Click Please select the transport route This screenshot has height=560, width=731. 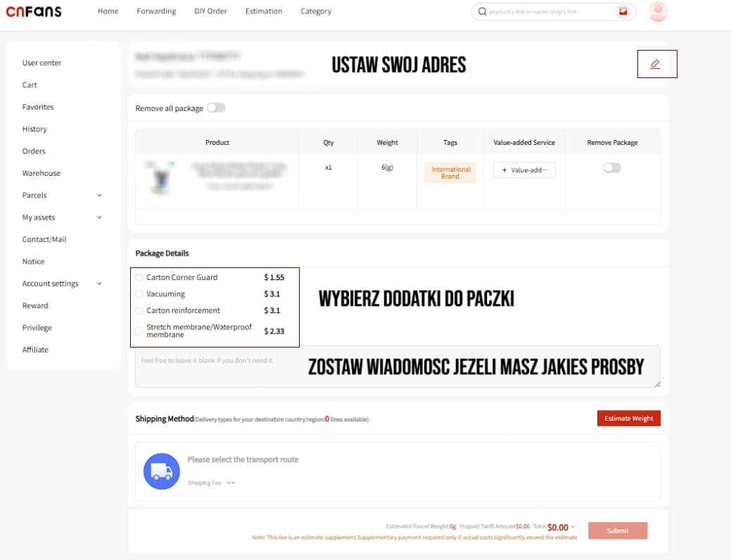(x=243, y=460)
